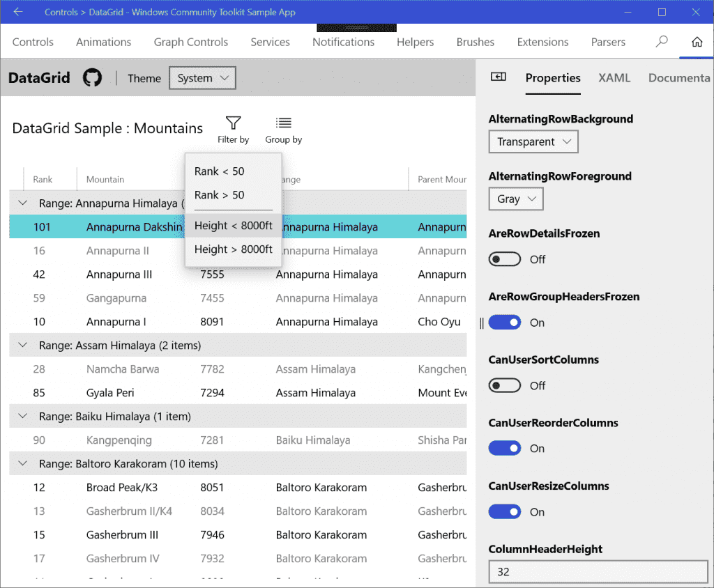Viewport: 714px width, 588px height.
Task: Open the Notifications section
Action: click(x=343, y=42)
